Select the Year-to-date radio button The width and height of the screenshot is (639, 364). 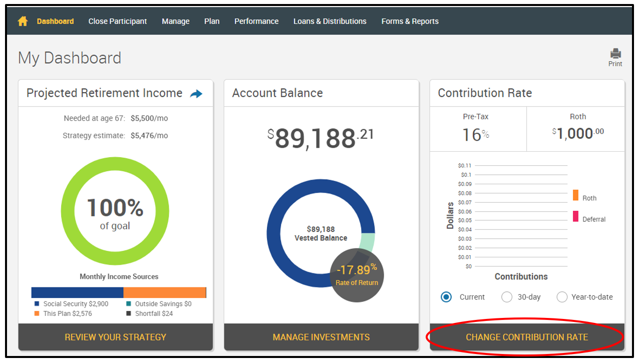click(562, 297)
